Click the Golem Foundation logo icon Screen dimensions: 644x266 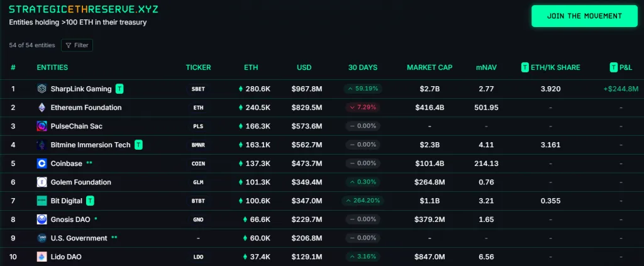(x=42, y=182)
